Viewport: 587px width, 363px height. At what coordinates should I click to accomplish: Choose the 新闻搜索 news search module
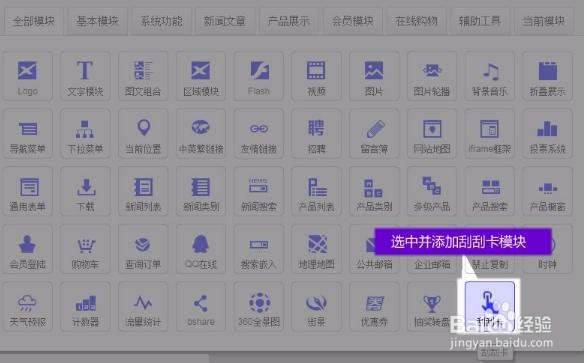point(259,192)
